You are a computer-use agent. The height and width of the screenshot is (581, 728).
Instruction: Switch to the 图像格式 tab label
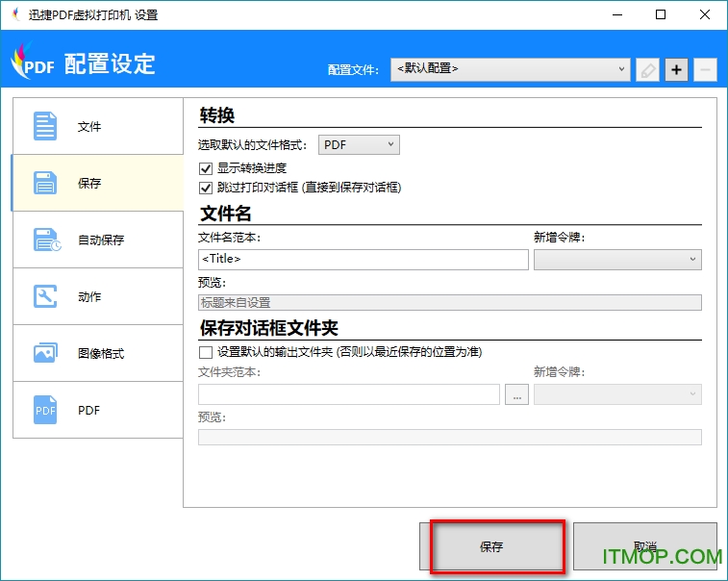(x=101, y=353)
